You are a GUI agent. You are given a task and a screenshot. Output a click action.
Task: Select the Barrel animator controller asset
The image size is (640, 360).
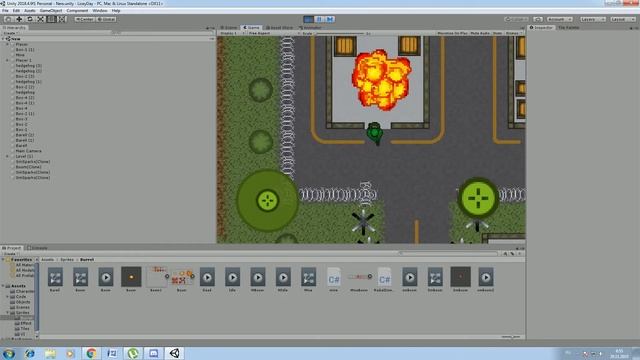tap(55, 279)
